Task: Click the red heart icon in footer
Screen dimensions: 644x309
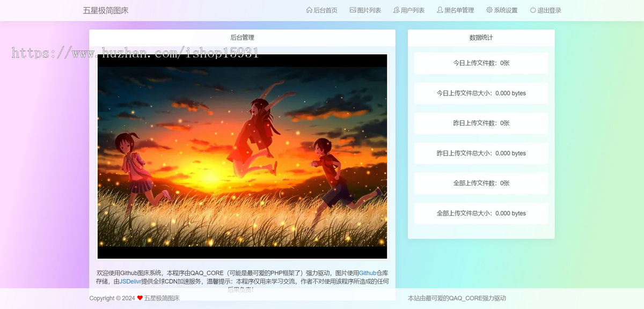Action: coord(140,298)
